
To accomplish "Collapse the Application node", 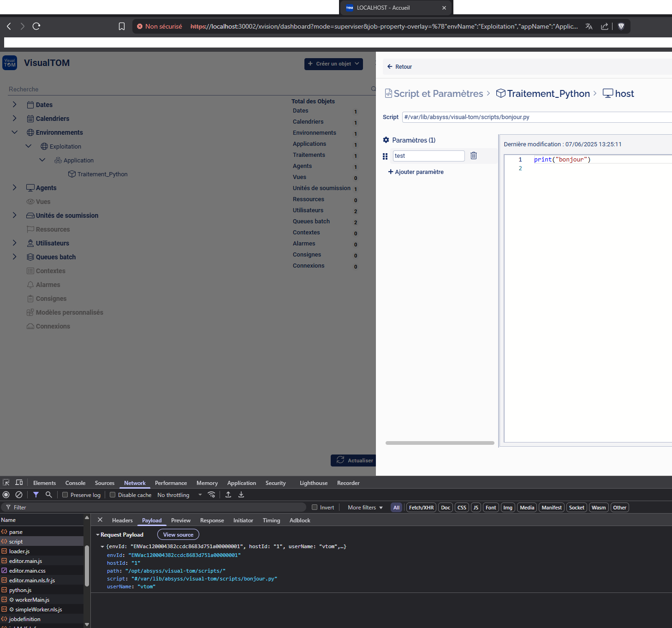I will click(42, 160).
